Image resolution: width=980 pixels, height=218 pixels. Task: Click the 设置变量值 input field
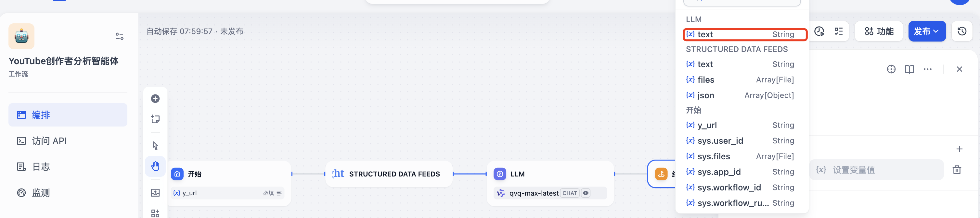click(x=876, y=170)
